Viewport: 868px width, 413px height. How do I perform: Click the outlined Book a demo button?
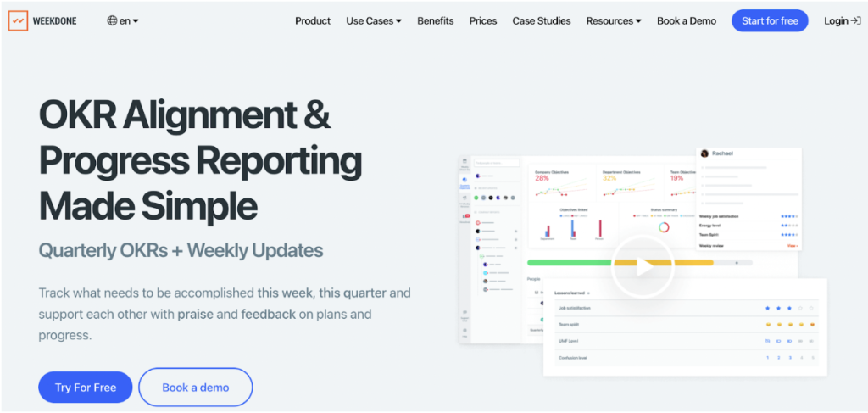click(x=196, y=387)
